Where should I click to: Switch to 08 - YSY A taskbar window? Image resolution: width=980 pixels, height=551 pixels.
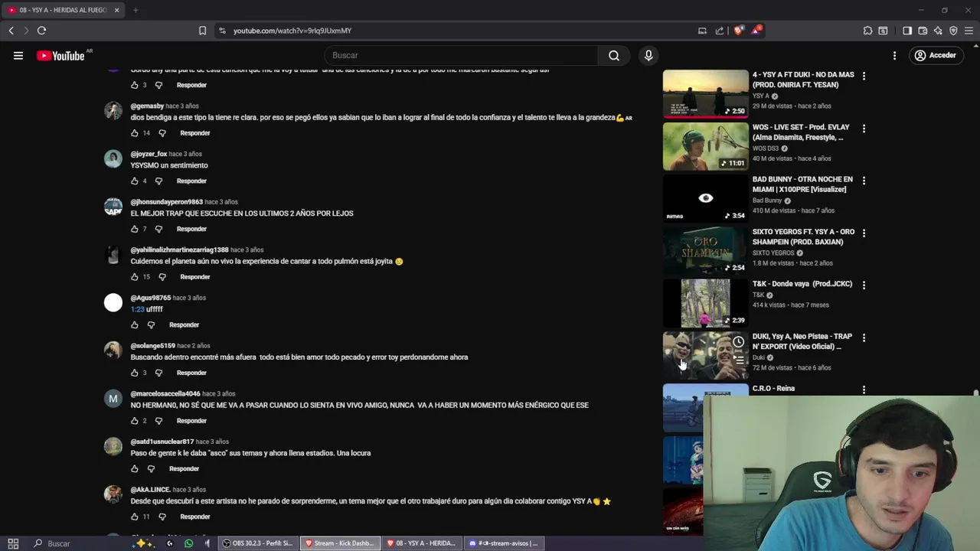coord(421,543)
